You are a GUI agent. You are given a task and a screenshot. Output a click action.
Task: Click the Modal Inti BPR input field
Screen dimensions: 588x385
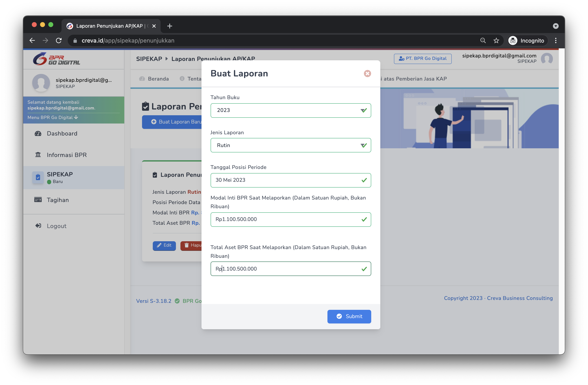(290, 219)
